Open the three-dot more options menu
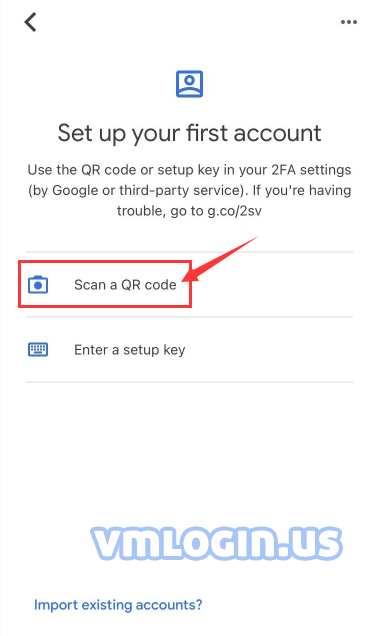Viewport: 368px width, 636px height. pos(349,22)
